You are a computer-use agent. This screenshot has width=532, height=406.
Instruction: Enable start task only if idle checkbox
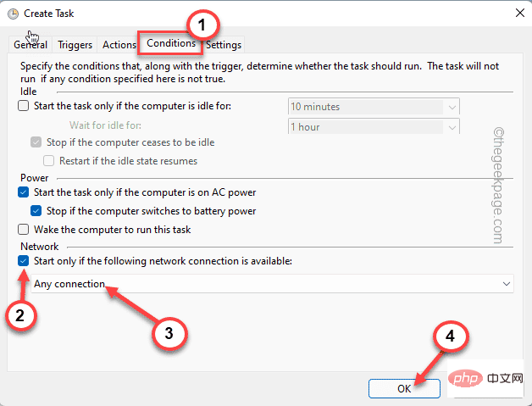tap(23, 106)
